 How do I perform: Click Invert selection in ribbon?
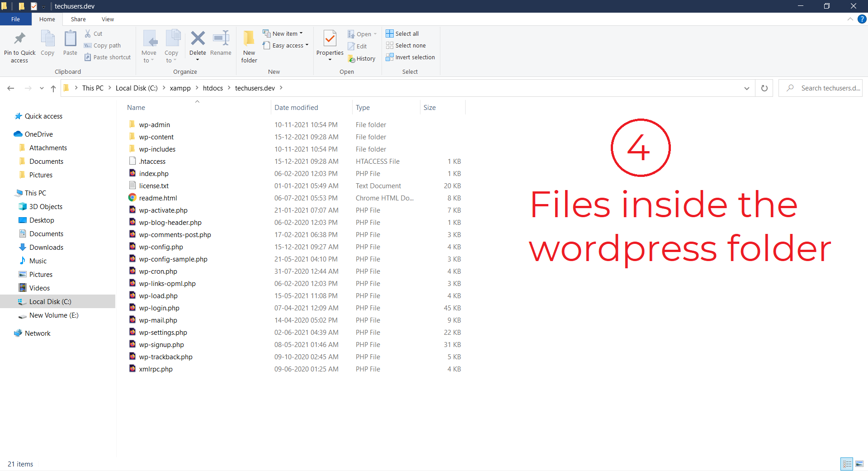tap(410, 57)
